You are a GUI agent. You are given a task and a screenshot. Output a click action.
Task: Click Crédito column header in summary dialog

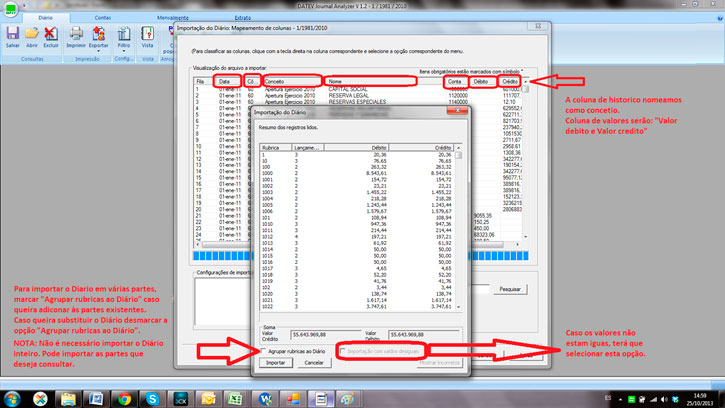tap(422, 148)
